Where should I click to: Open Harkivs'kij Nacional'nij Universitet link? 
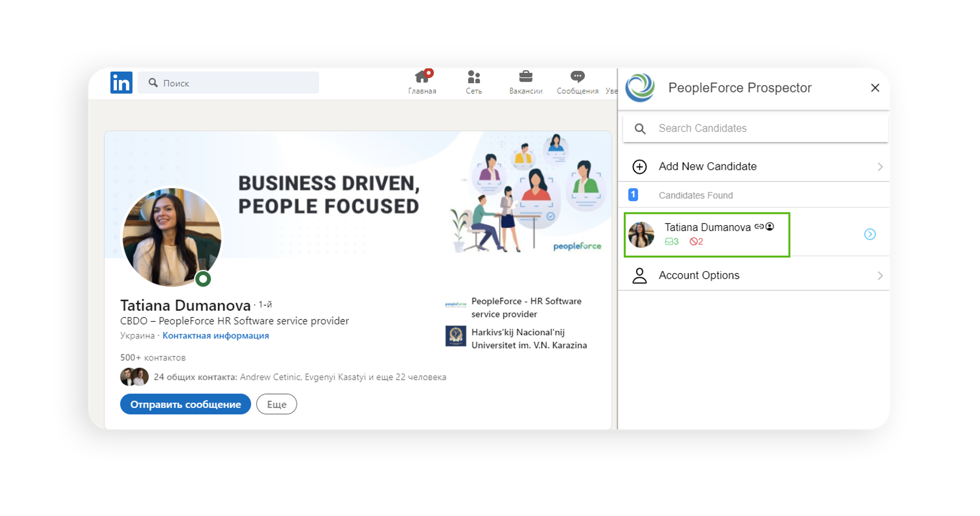point(529,339)
